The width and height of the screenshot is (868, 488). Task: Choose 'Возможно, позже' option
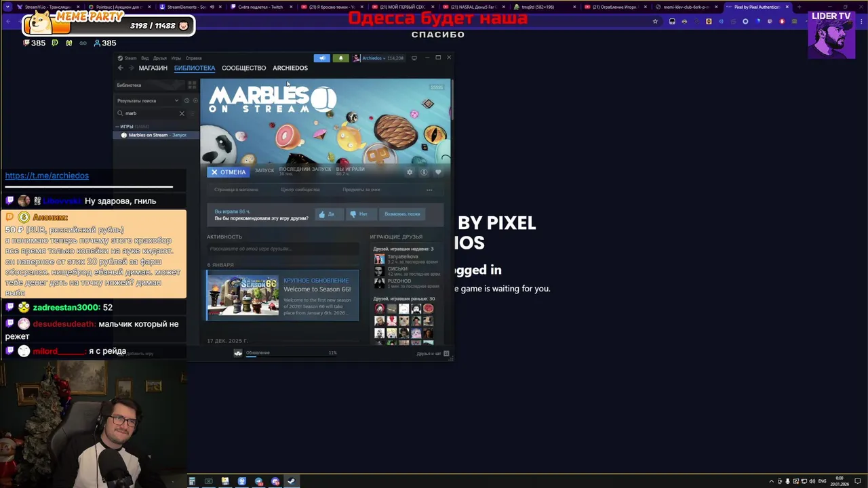tap(402, 214)
